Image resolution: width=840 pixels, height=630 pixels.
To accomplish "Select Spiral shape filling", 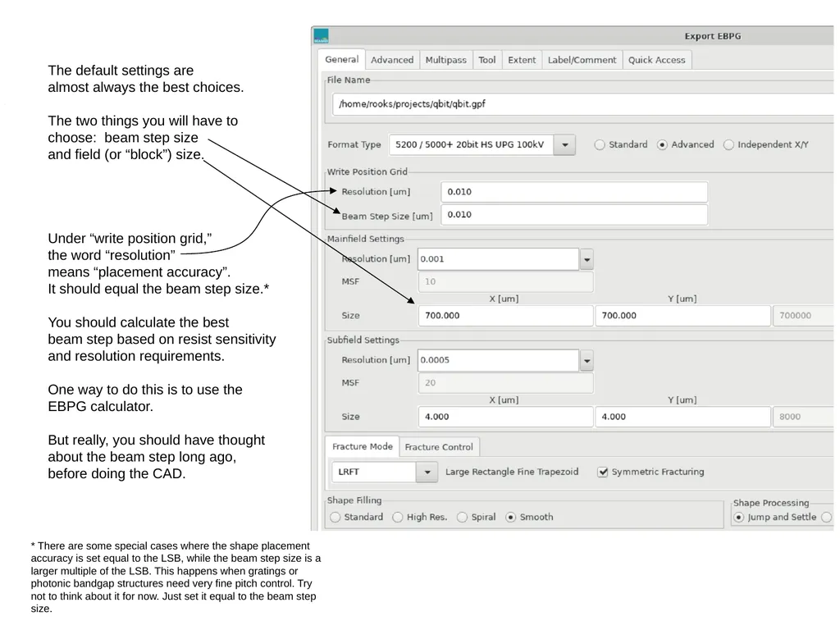I will tap(462, 517).
